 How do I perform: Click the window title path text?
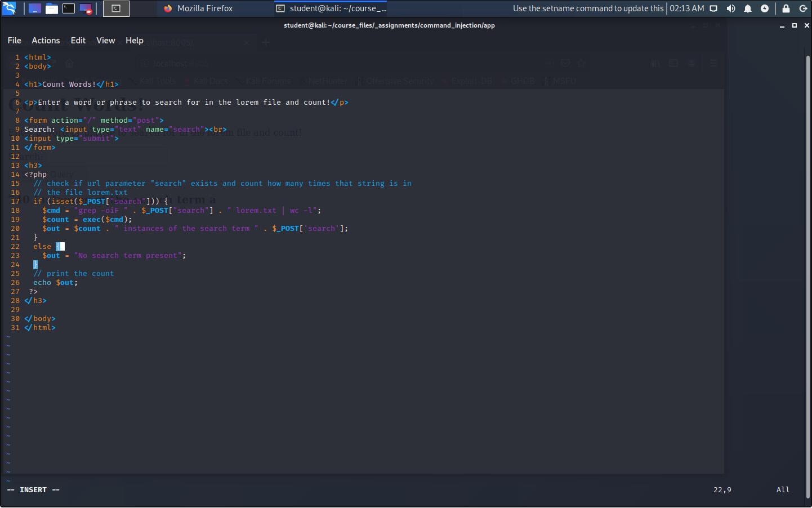click(389, 25)
